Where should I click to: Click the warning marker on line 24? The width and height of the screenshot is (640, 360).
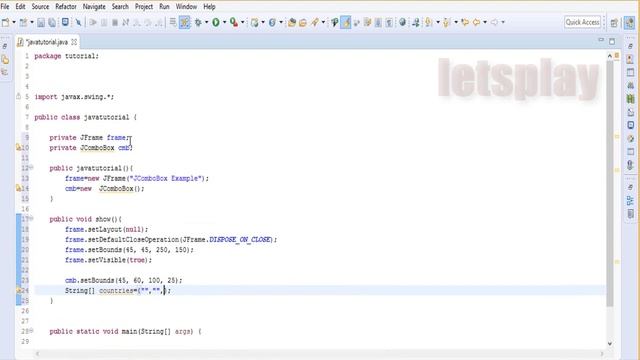coord(19,290)
